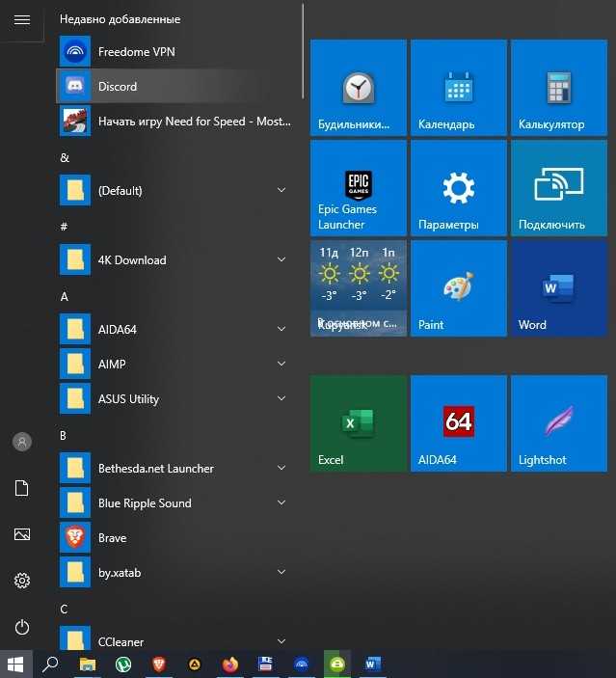Launch Discord from the recently added list
The height and width of the screenshot is (678, 616).
[x=177, y=86]
